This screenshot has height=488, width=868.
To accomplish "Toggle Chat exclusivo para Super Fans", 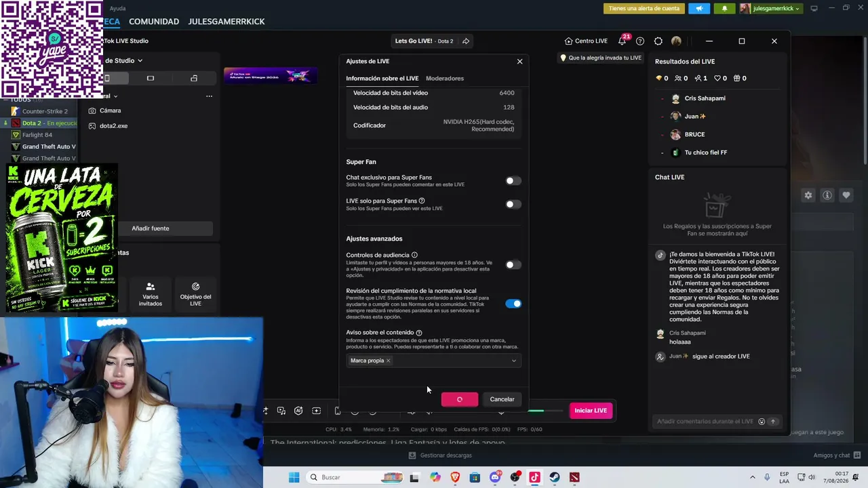I will 513,181.
